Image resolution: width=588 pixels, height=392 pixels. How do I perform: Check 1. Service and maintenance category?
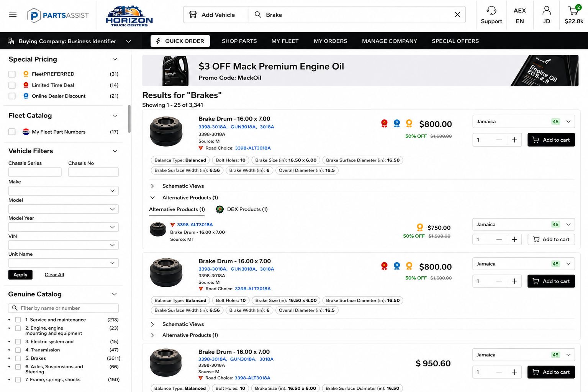pyautogui.click(x=18, y=320)
